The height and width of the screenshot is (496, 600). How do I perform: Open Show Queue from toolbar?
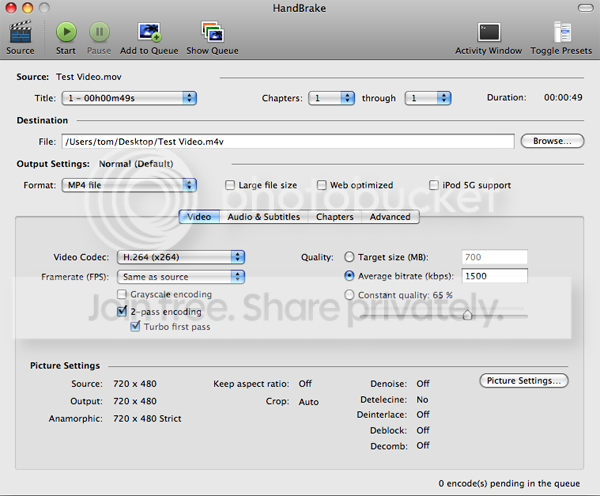click(x=212, y=33)
